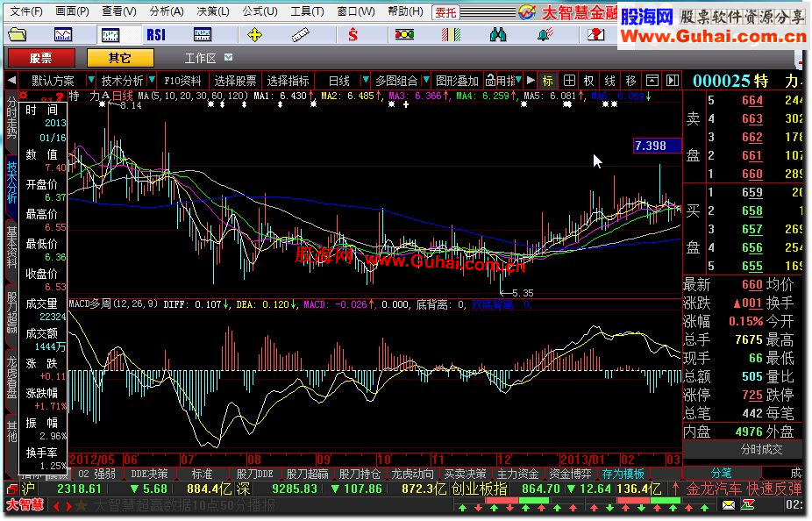Open the 画面(P) menu
This screenshot has height=521, width=812.
72,11
